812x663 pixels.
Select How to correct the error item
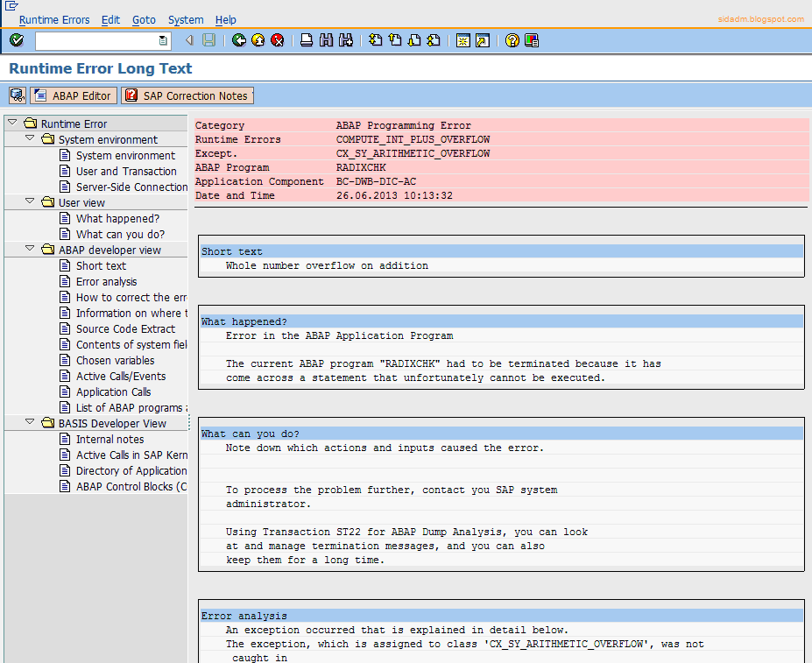pos(131,297)
